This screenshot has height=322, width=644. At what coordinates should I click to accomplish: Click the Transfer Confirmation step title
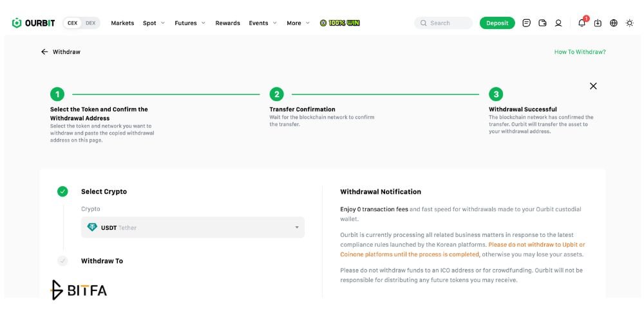coord(302,109)
